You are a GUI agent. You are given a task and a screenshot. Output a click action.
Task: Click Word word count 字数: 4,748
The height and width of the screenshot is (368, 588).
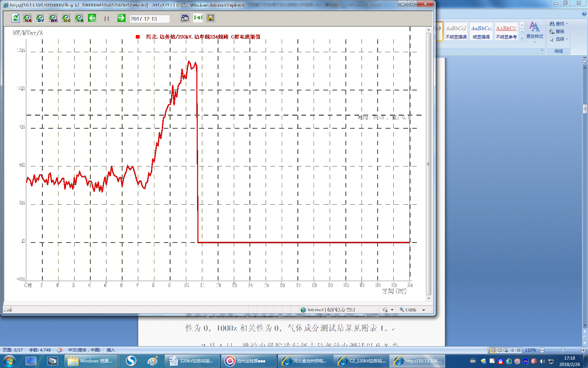[40, 350]
